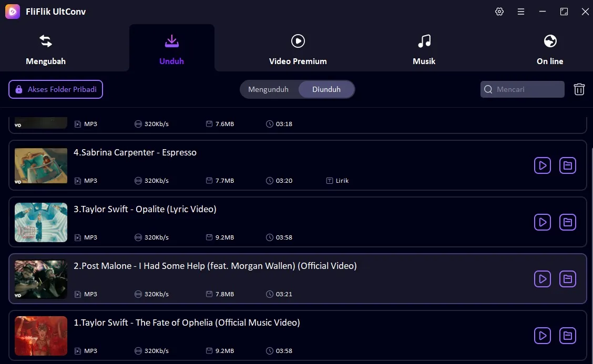The width and height of the screenshot is (593, 364).
Task: Click the FliFlik logo
Action: (12, 11)
